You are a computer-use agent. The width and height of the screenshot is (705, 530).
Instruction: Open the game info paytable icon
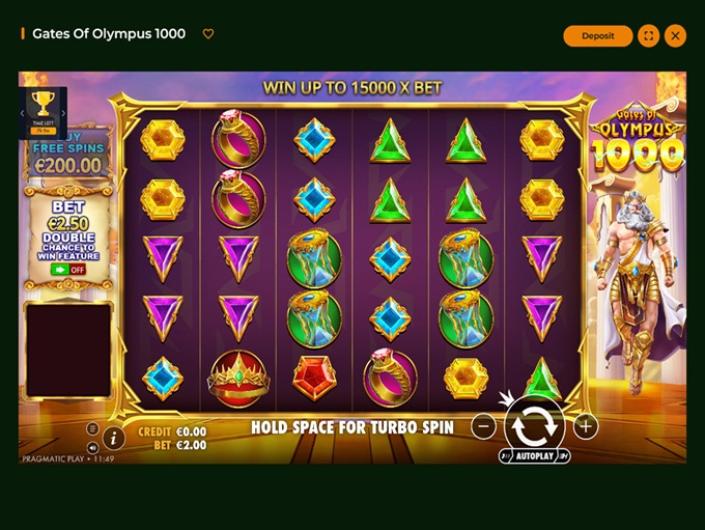click(113, 437)
